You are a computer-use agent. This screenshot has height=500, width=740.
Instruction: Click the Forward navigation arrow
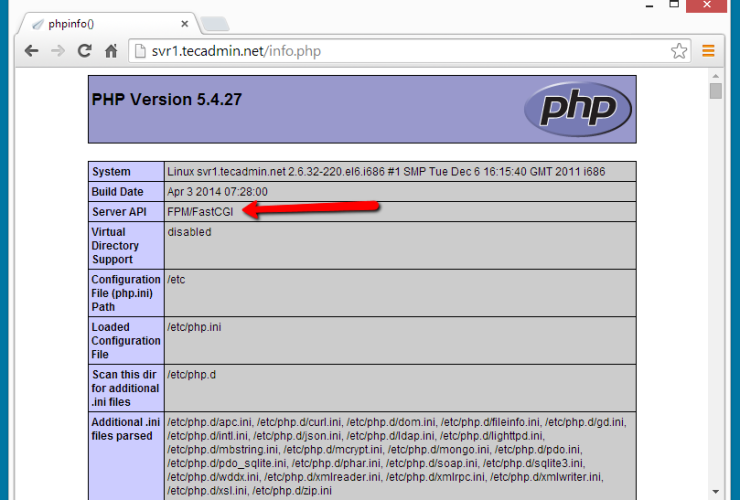coord(58,51)
